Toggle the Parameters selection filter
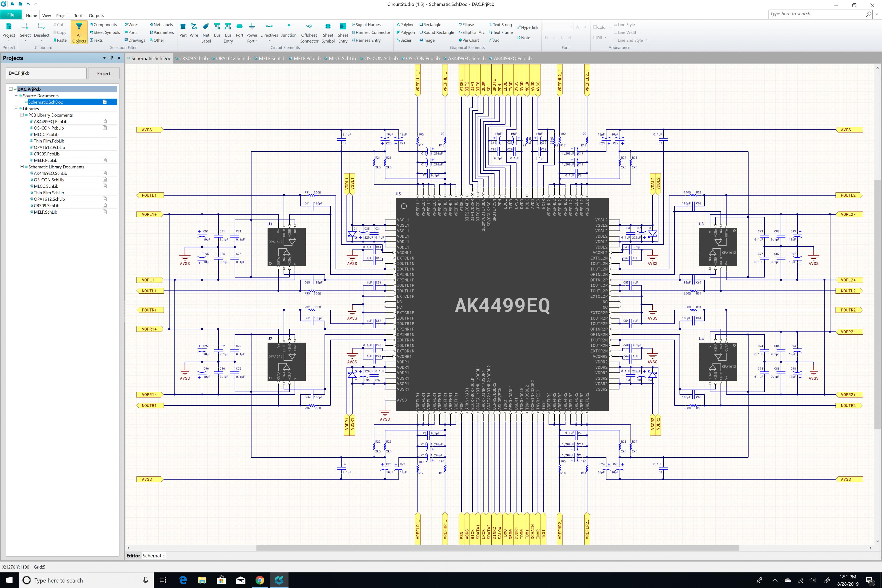882x588 pixels. click(x=162, y=33)
